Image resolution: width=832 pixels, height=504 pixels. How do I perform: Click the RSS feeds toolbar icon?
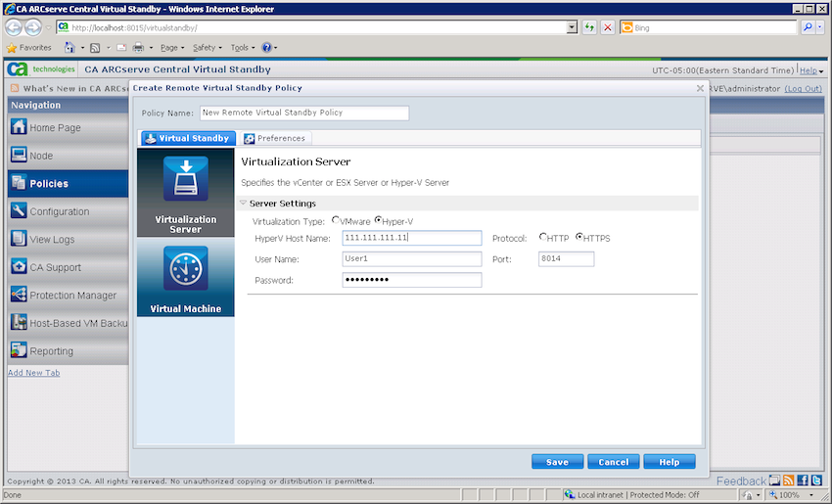95,48
